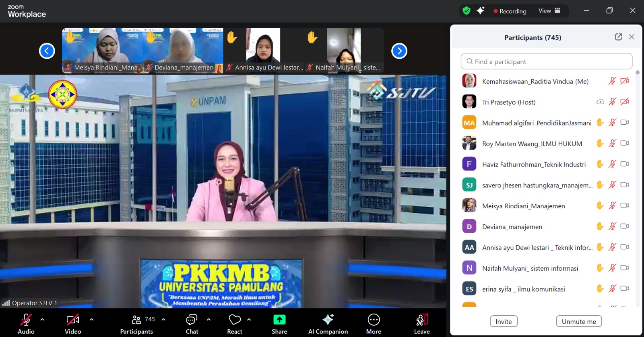Click the Invite button
Image resolution: width=644 pixels, height=337 pixels.
(x=504, y=321)
